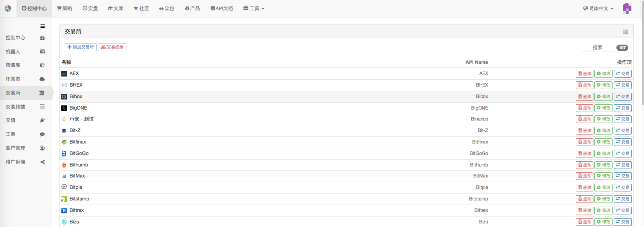Select the 交易终端 calculator icon in sidebar
This screenshot has width=644, height=227.
(42, 107)
